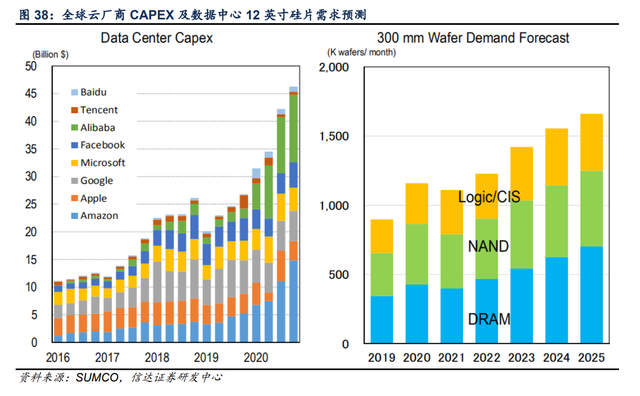
Task: Click the 2023 bar in wafer demand chart
Action: [522, 245]
